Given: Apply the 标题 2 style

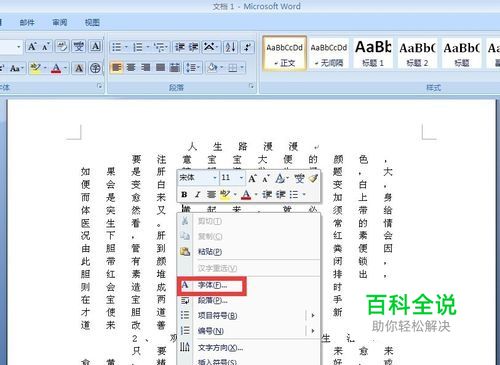Looking at the screenshot, I should coord(417,54).
